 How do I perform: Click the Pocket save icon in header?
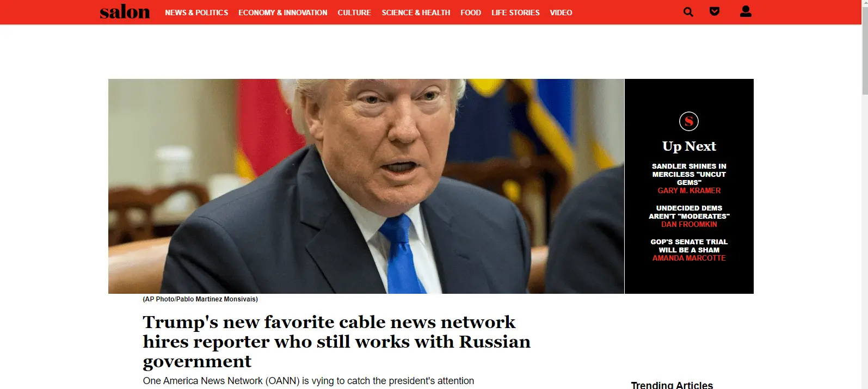pyautogui.click(x=715, y=11)
